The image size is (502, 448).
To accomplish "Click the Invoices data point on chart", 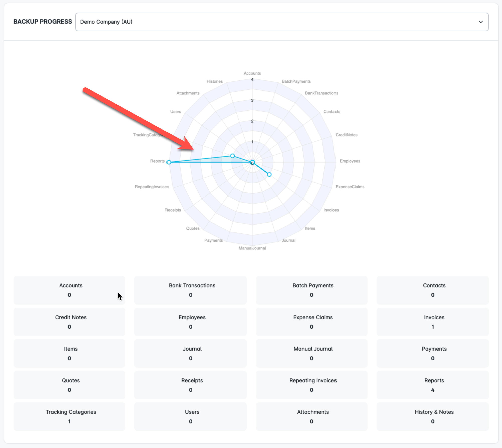I will point(269,174).
